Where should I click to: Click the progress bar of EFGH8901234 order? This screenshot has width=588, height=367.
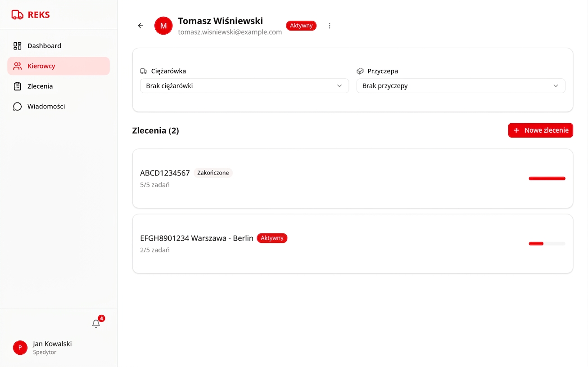click(547, 243)
